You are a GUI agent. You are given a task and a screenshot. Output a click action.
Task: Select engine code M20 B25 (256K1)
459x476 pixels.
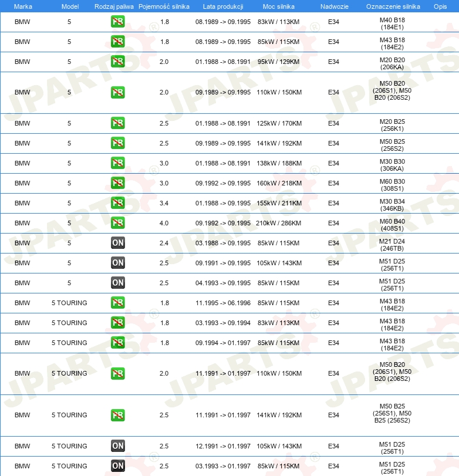pos(392,125)
